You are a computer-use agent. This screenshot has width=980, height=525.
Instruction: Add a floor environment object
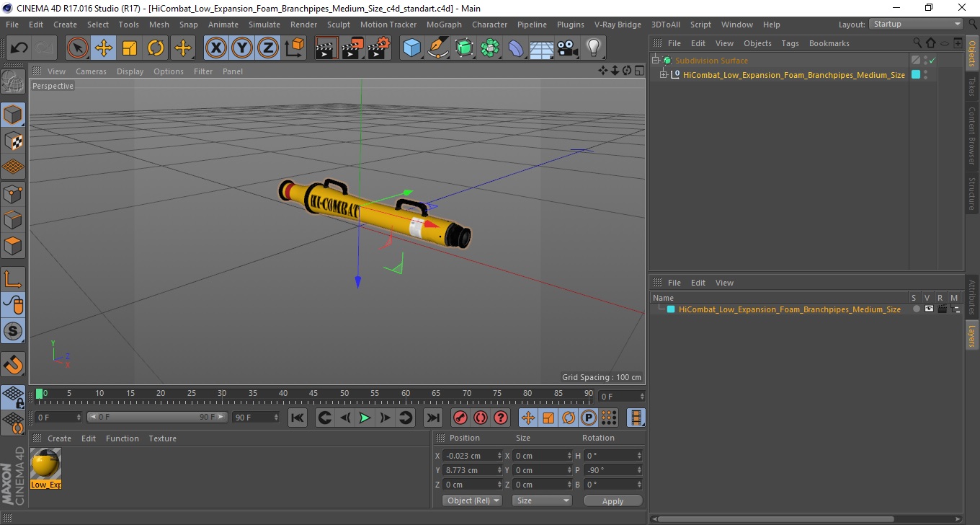click(542, 48)
